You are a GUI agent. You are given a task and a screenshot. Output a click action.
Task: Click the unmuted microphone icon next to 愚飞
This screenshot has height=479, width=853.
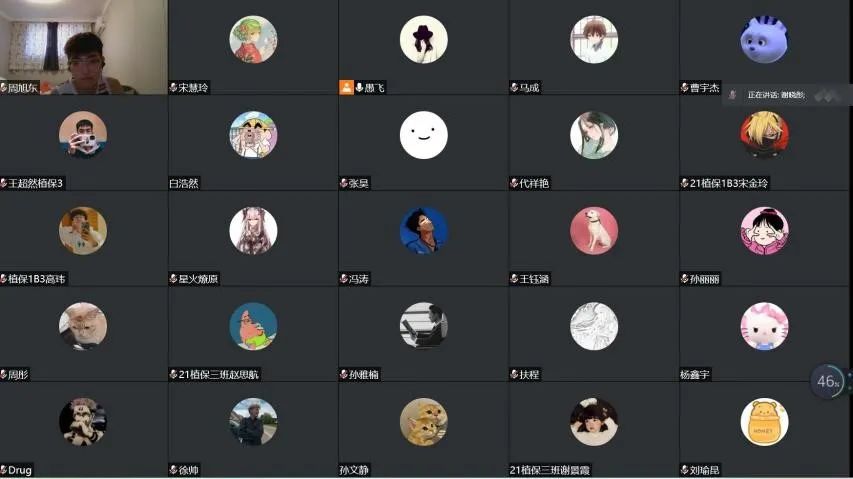click(359, 87)
